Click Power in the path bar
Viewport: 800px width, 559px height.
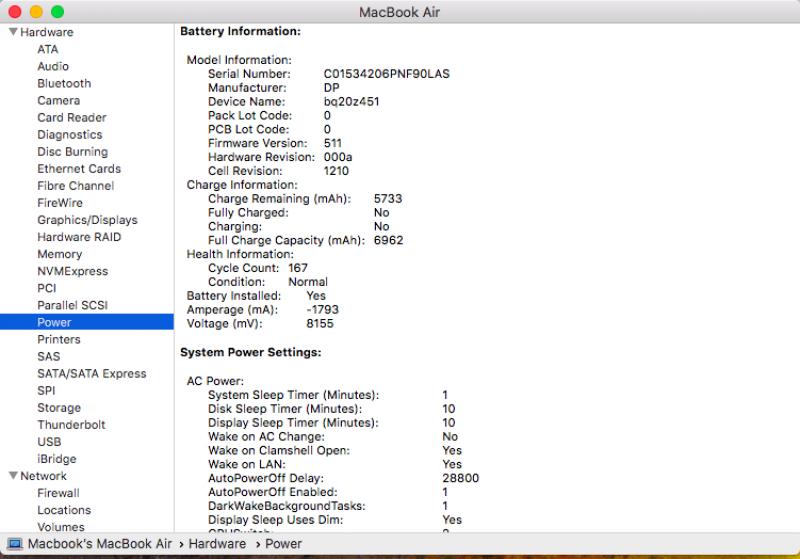pos(283,544)
